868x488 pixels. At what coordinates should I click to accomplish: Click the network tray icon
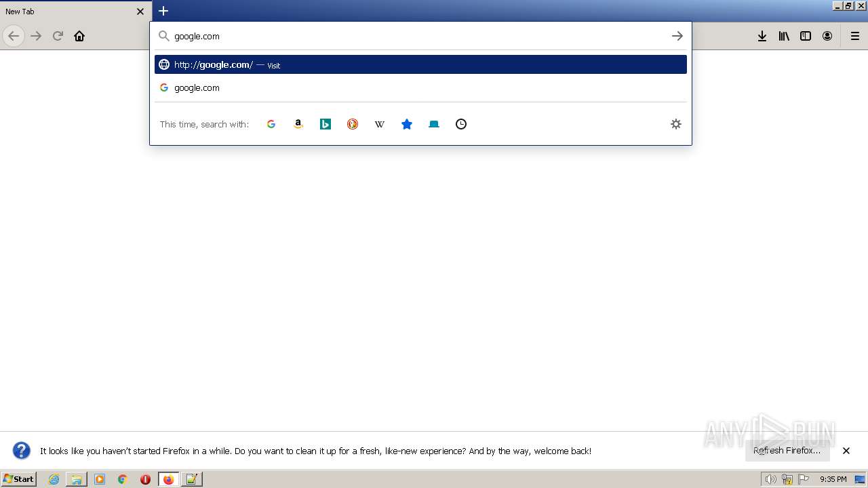coord(787,479)
